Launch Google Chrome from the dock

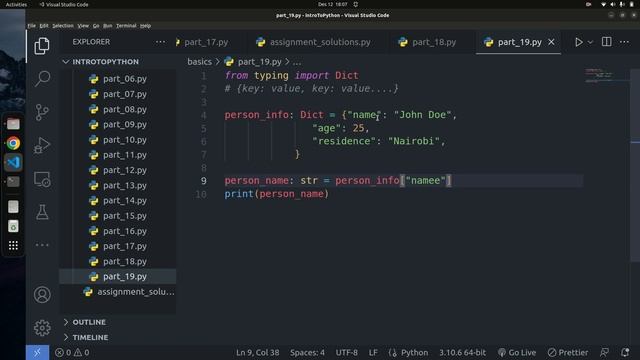pos(13,143)
